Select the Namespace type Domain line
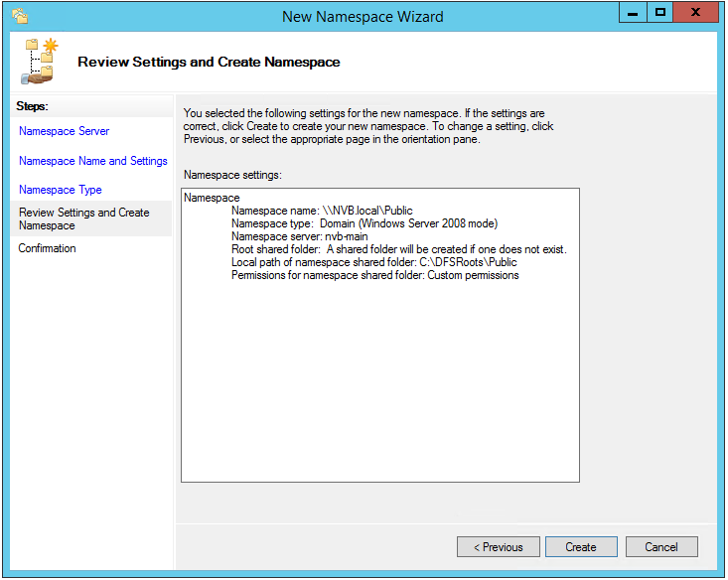The height and width of the screenshot is (580, 728). pyautogui.click(x=364, y=223)
